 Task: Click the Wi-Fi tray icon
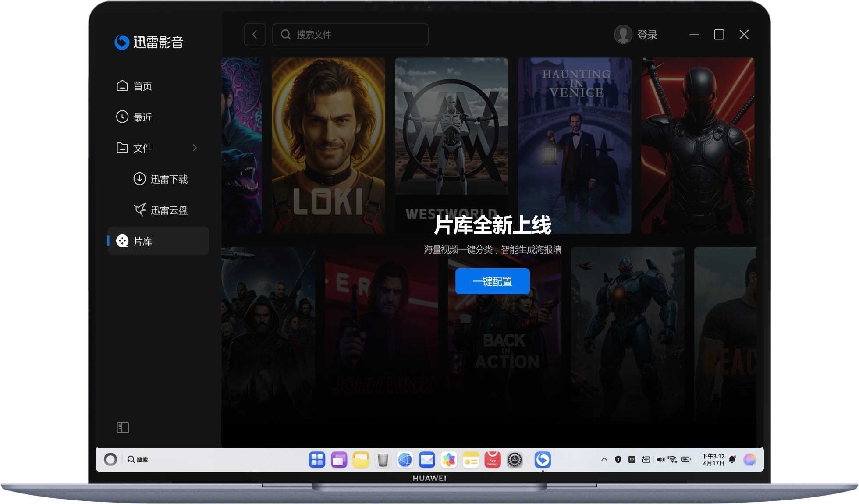[x=672, y=460]
